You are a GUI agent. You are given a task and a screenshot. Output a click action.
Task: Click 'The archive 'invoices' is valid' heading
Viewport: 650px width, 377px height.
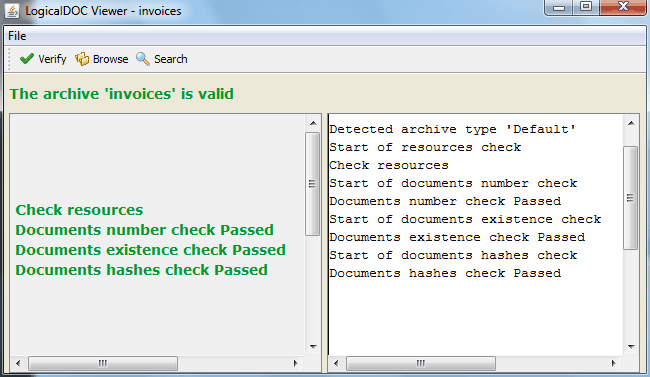click(x=122, y=94)
